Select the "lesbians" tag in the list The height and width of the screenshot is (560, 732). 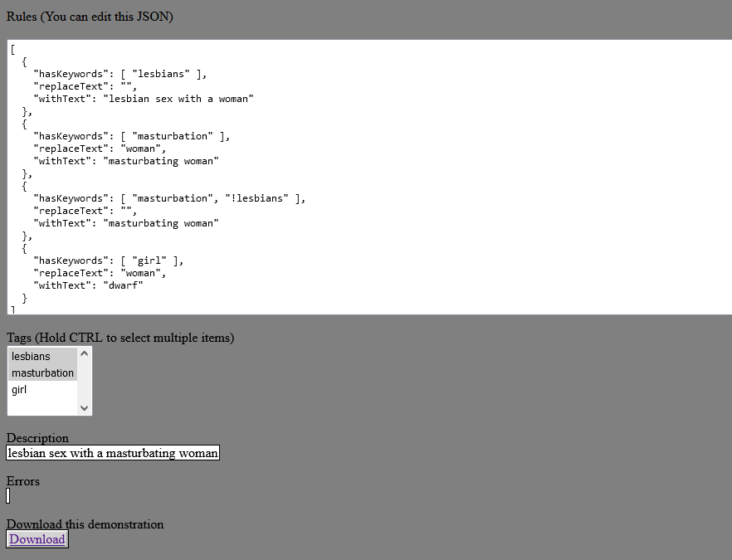(32, 357)
